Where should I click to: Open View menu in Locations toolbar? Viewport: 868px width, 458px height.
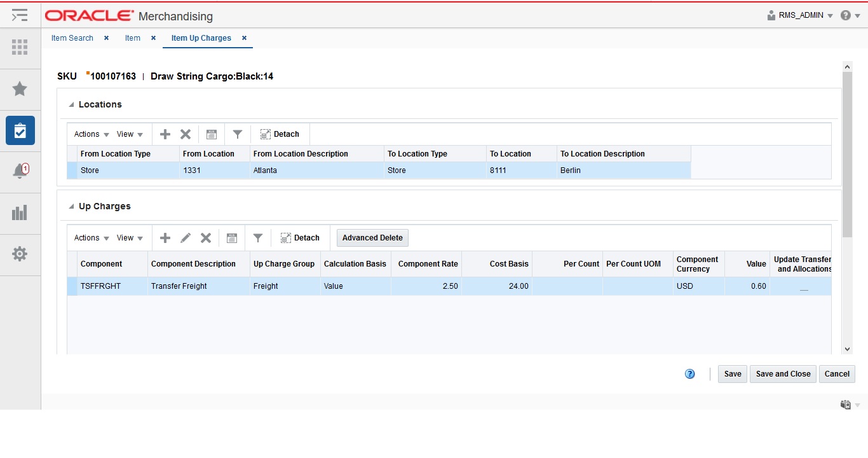130,134
